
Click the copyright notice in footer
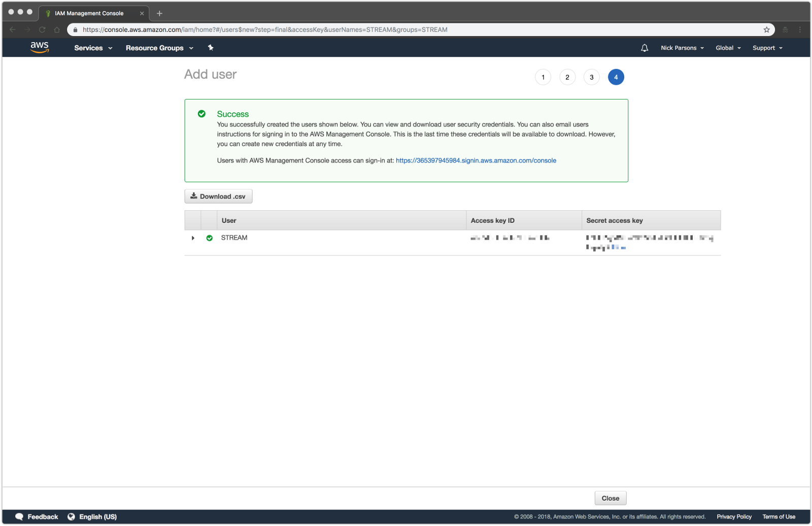tap(610, 517)
